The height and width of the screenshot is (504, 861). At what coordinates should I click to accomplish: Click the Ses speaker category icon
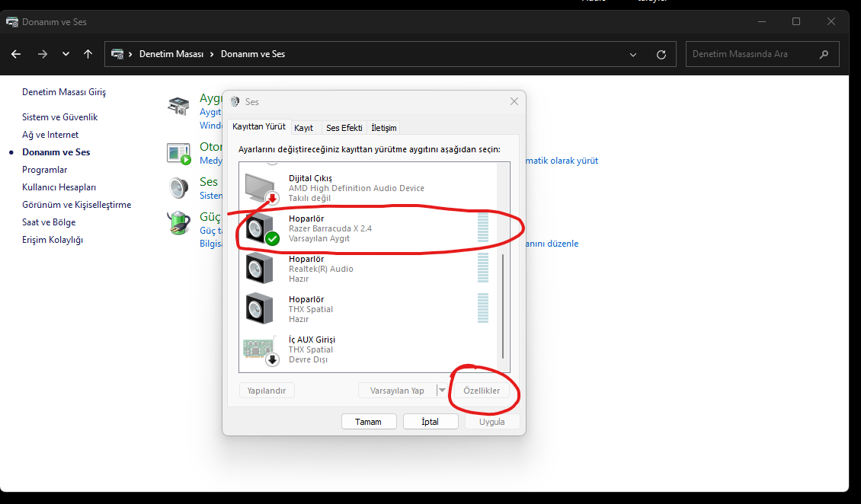178,187
